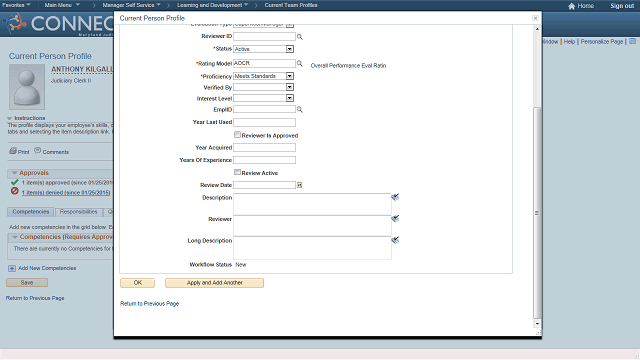This screenshot has height=360, width=640.
Task: Click the CONNECT logo
Action: point(59,24)
